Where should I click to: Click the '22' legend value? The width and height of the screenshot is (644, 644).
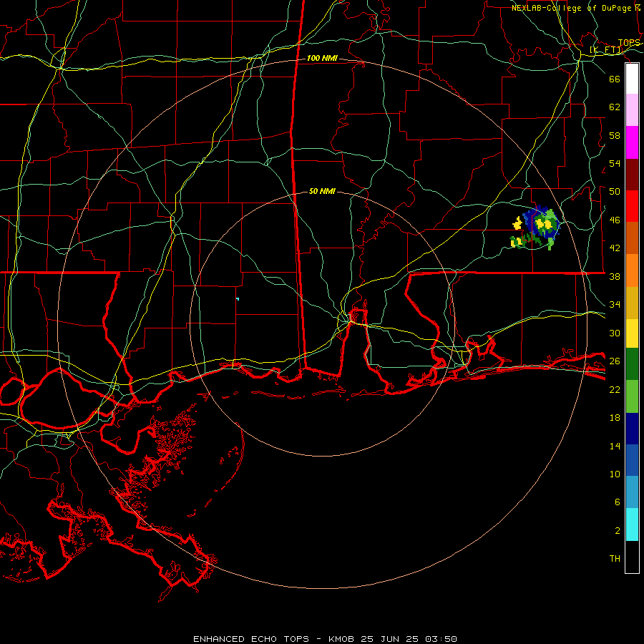(615, 389)
